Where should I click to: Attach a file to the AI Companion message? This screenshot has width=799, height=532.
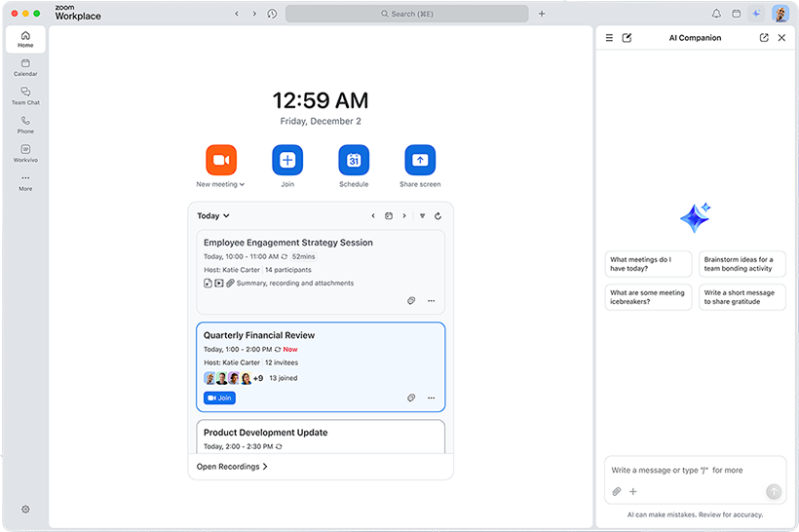point(616,492)
